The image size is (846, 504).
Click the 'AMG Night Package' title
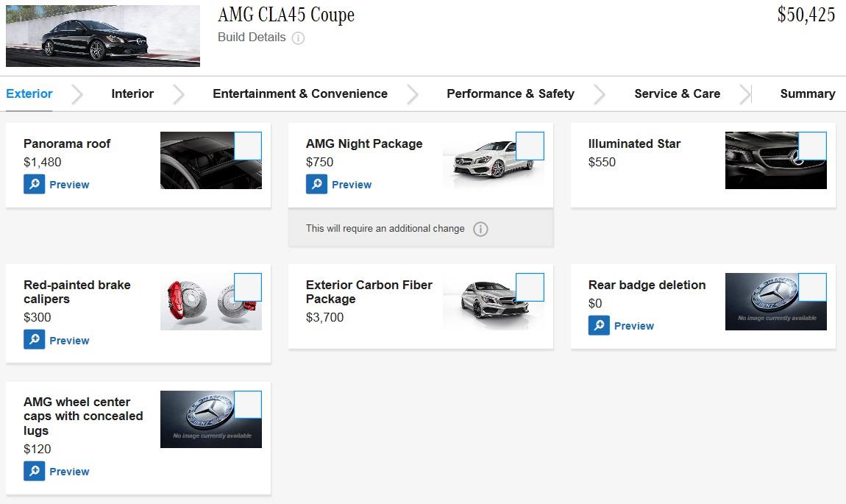[x=364, y=143]
